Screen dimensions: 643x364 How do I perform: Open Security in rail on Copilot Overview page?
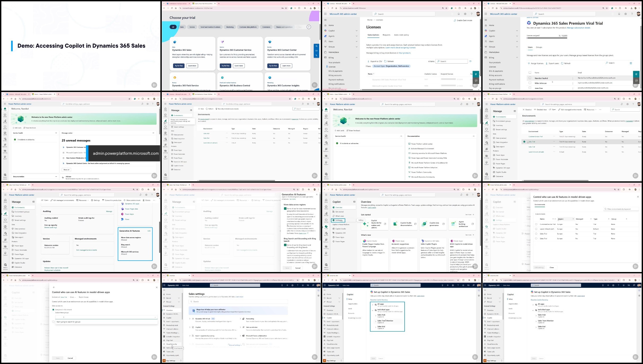(326, 221)
